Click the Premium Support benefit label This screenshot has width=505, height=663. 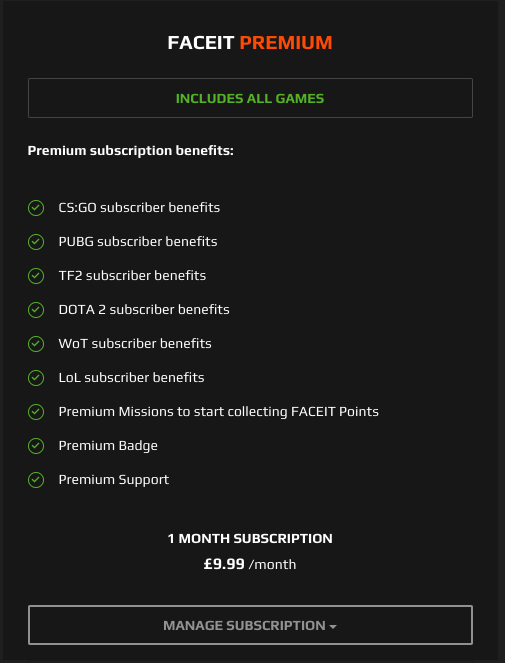click(x=114, y=480)
